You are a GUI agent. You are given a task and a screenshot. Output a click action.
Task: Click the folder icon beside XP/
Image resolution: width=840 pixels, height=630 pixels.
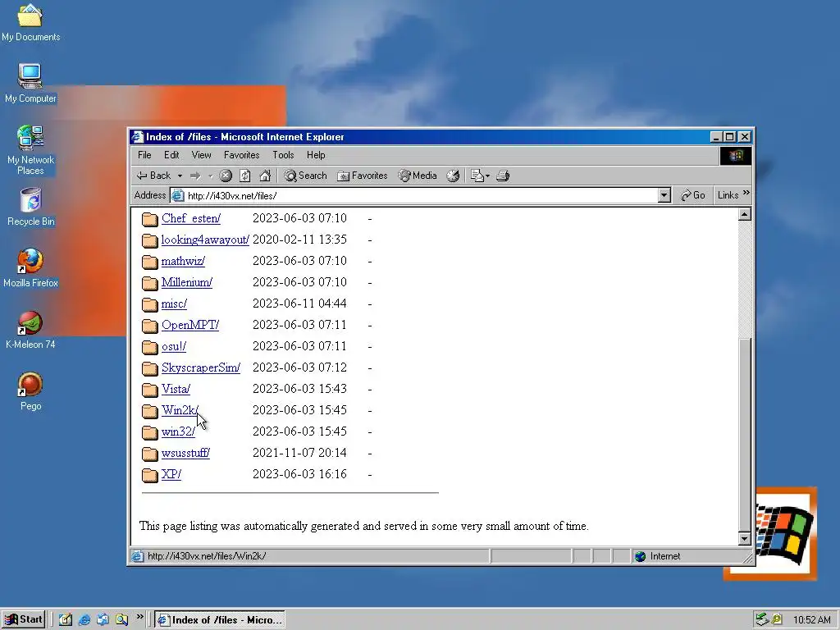pyautogui.click(x=150, y=475)
